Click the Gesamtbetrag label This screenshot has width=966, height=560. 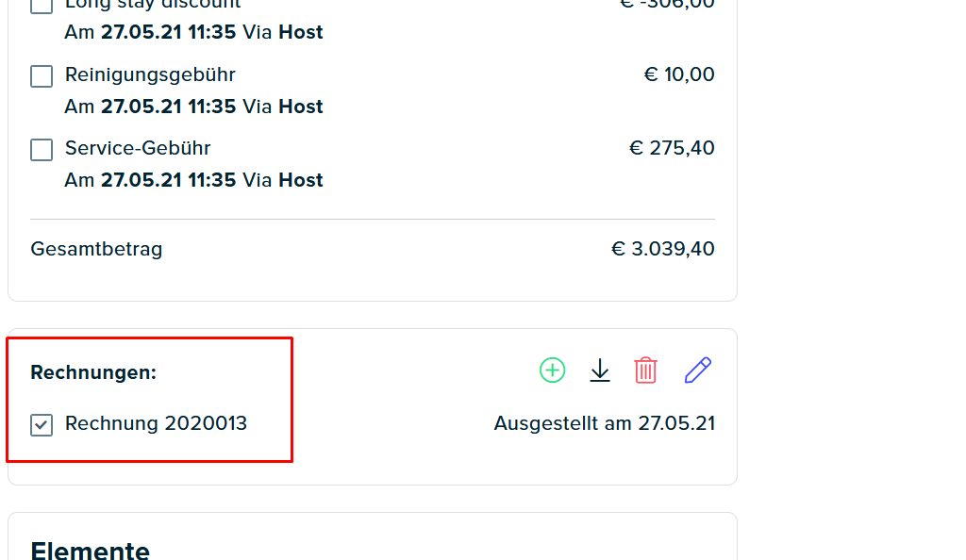[x=97, y=249]
